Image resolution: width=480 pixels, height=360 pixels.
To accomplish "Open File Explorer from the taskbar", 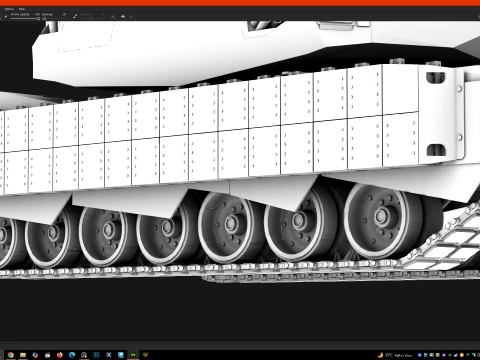I will point(23,355).
